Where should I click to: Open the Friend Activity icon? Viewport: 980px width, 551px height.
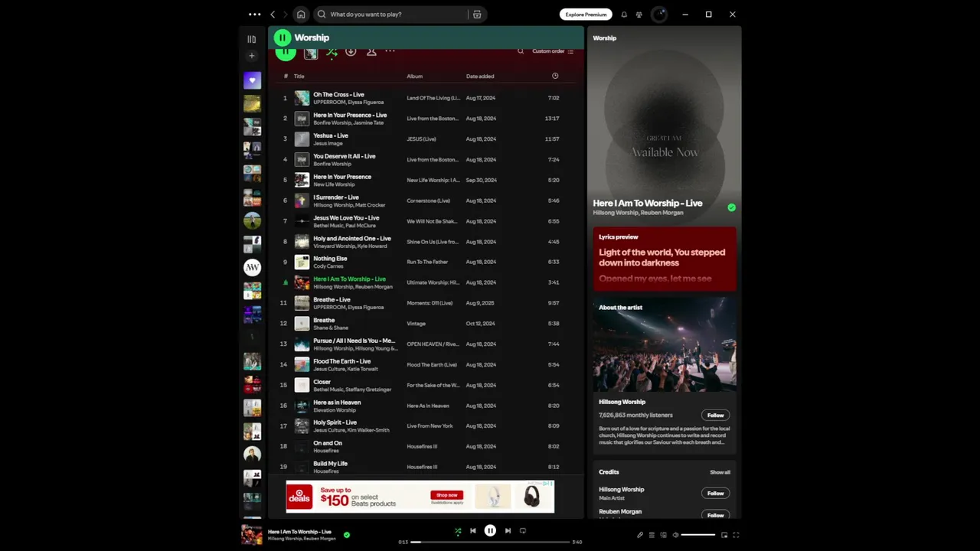click(639, 15)
